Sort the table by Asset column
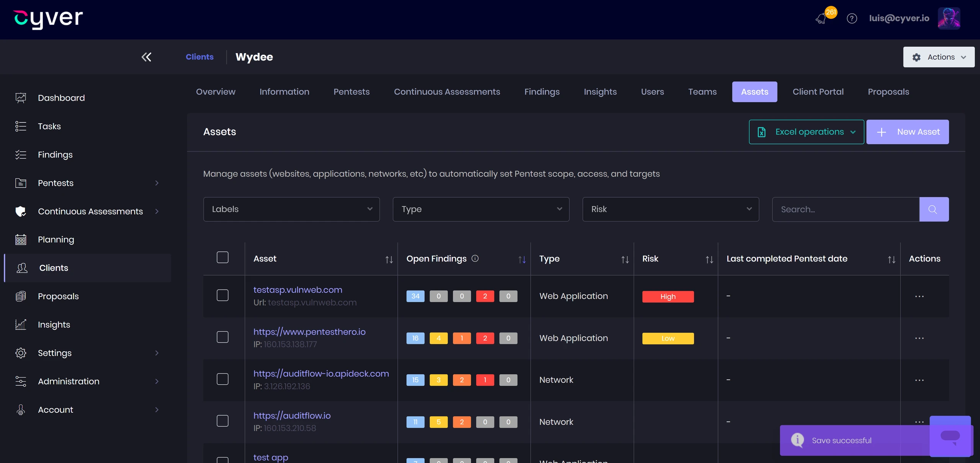The image size is (980, 463). [x=389, y=260]
